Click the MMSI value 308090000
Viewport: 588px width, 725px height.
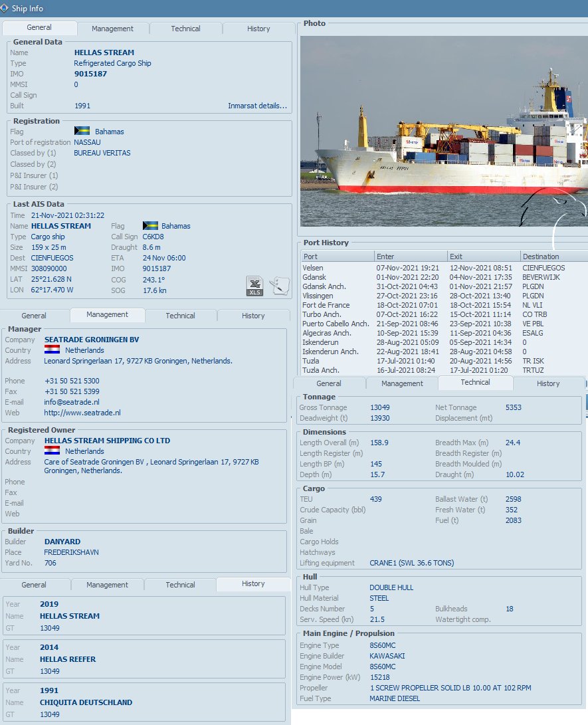49,268
